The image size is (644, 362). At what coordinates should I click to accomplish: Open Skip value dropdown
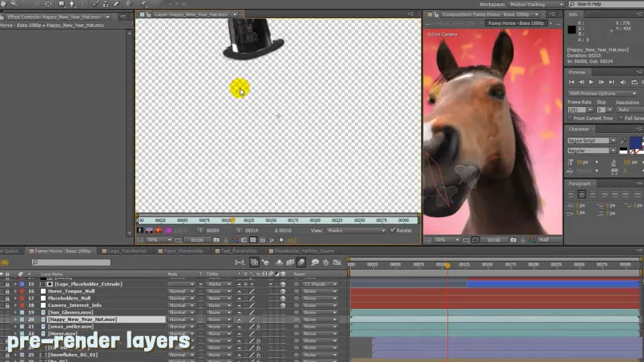[x=604, y=110]
